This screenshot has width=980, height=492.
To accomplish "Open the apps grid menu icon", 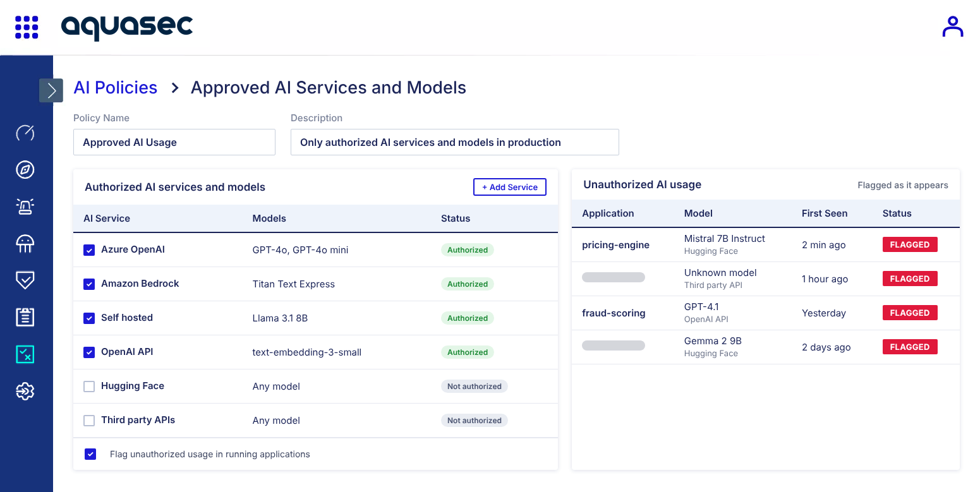I will tap(27, 27).
